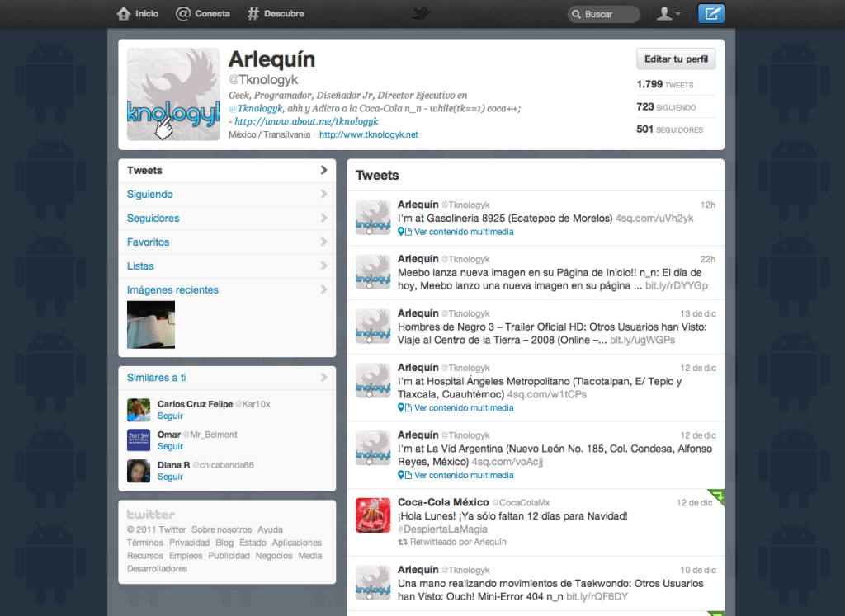Click the chevron beside sidebar Tweets

coord(323,170)
